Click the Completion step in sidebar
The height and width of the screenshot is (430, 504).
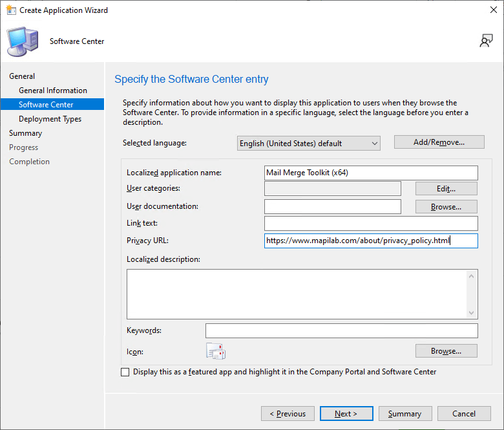[29, 162]
